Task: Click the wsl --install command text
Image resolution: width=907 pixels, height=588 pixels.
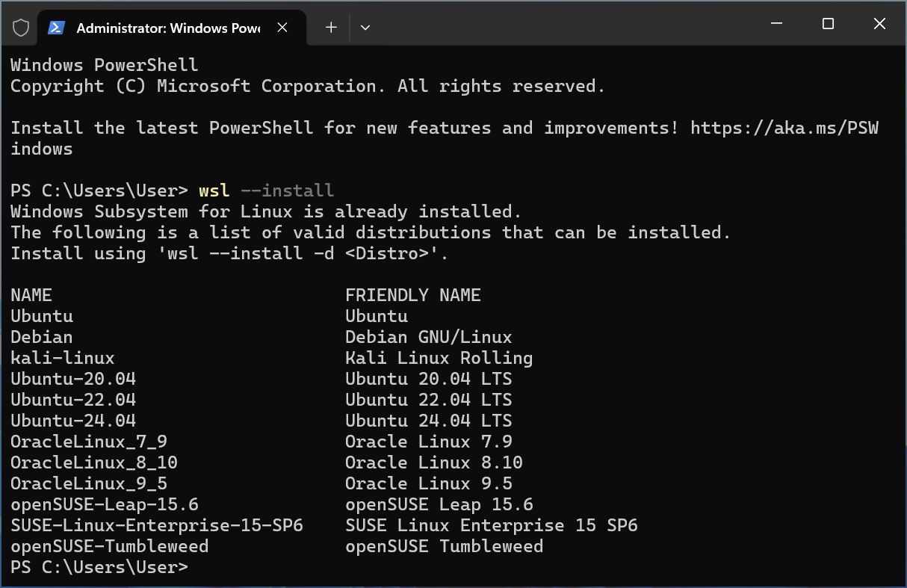Action: click(265, 191)
